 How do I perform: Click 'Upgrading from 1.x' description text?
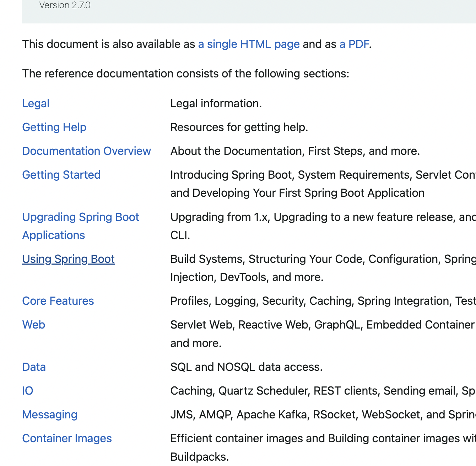[323, 226]
